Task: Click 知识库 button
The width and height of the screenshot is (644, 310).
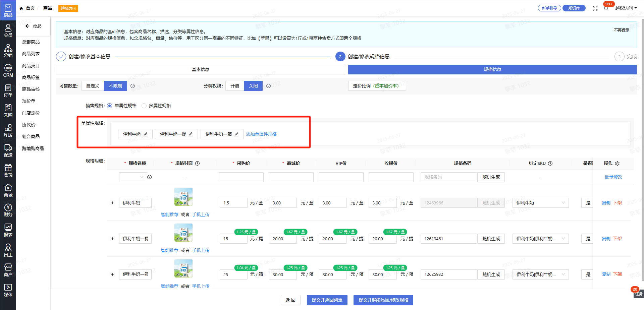Action: [574, 8]
